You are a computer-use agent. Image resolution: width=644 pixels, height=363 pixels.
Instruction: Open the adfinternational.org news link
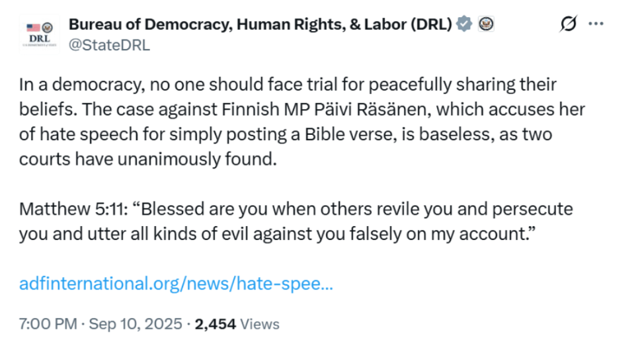176,284
